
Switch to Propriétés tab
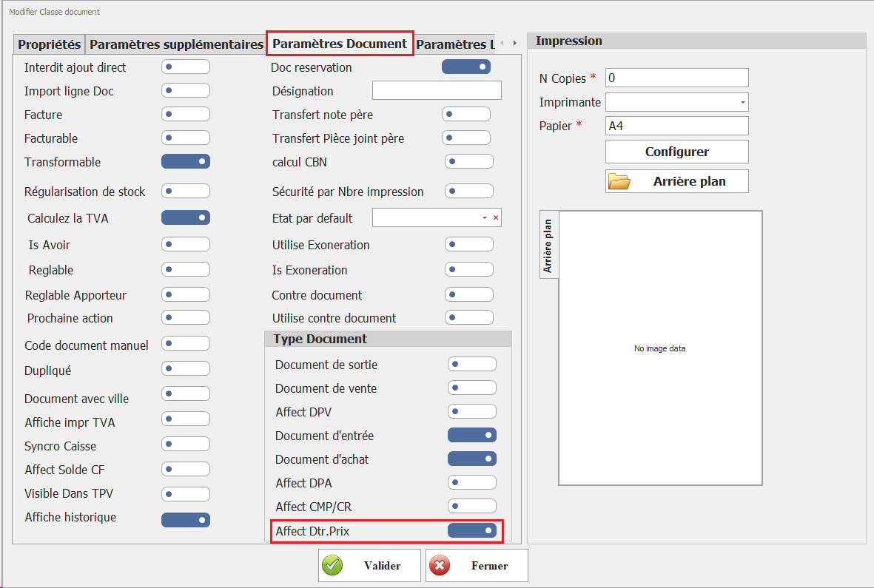point(49,44)
